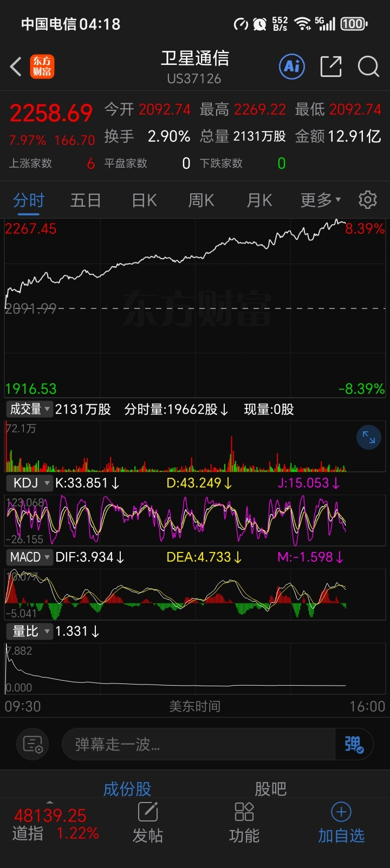The height and width of the screenshot is (868, 390).
Task: Tap the 金额 12.91亿 value
Action: 355,136
